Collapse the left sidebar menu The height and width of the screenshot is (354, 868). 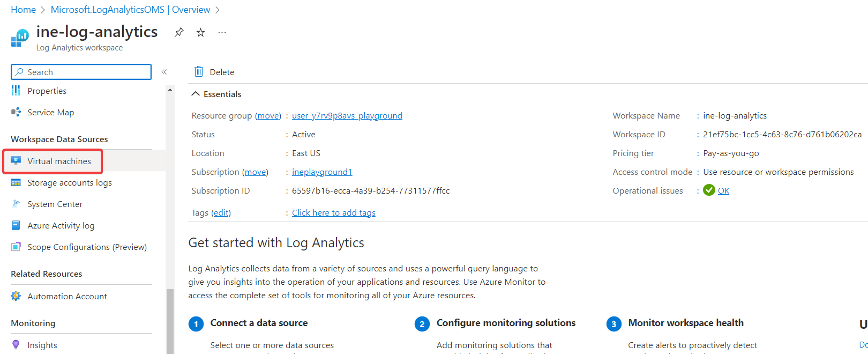pos(164,72)
